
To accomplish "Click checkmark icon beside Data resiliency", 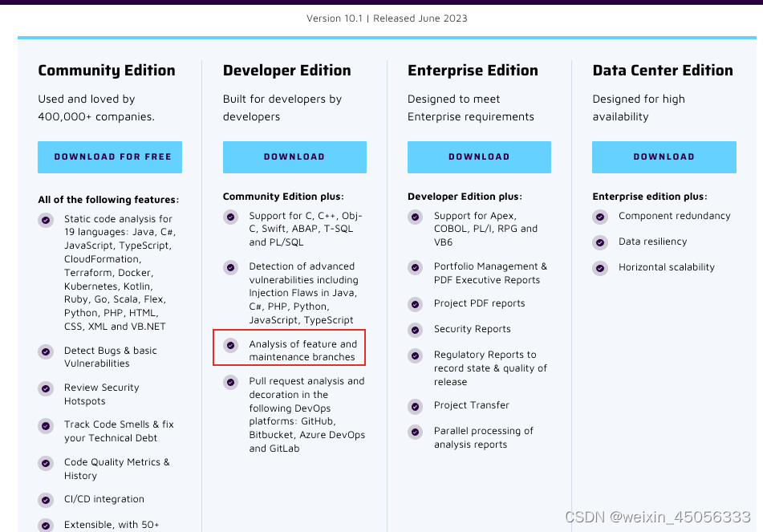I will point(600,242).
